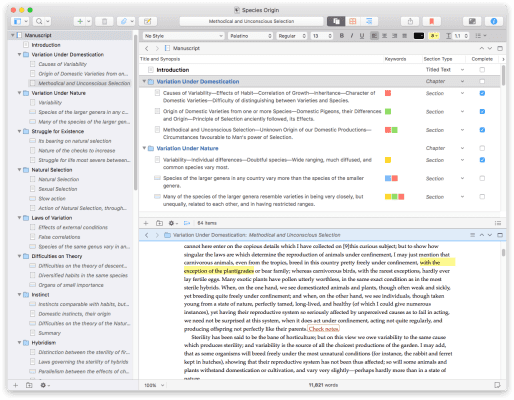Uncheck Complete for Origin of Domestic Varieties section
514x400 pixels.
point(482,112)
